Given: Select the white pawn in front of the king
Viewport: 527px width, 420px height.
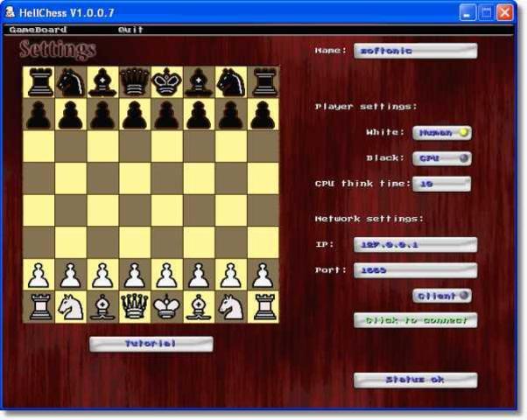Looking at the screenshot, I should [166, 275].
